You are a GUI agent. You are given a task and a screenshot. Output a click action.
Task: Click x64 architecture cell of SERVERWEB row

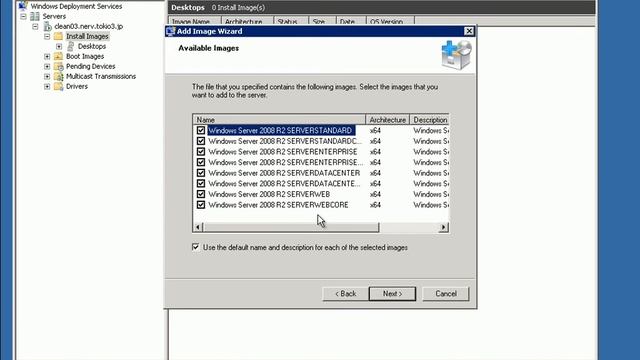[x=375, y=194]
